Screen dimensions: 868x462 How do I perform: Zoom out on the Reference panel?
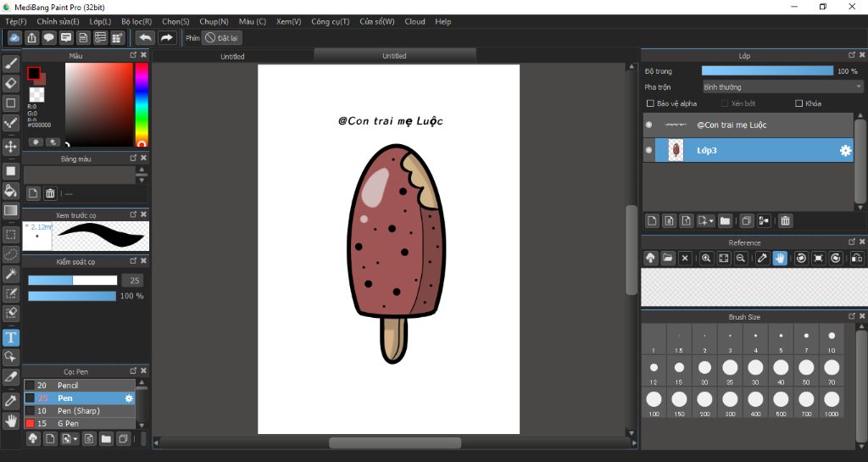pyautogui.click(x=741, y=258)
